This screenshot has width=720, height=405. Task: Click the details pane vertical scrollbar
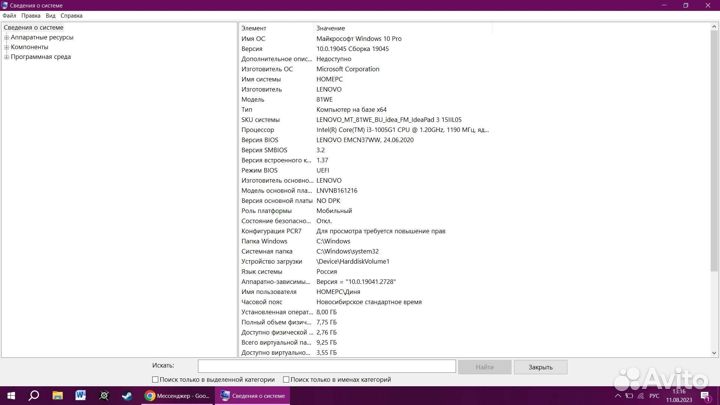(x=714, y=152)
